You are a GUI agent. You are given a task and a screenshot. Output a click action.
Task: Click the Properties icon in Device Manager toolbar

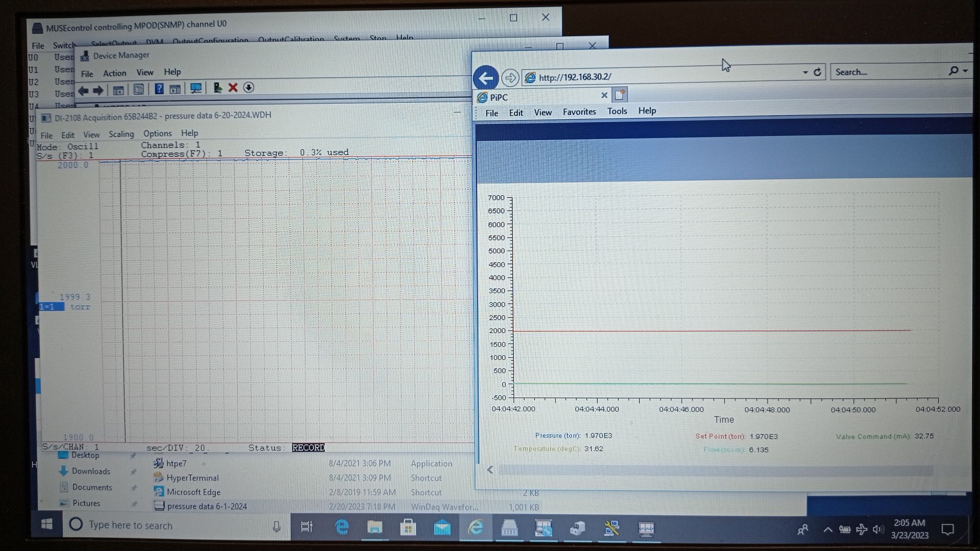point(139,89)
